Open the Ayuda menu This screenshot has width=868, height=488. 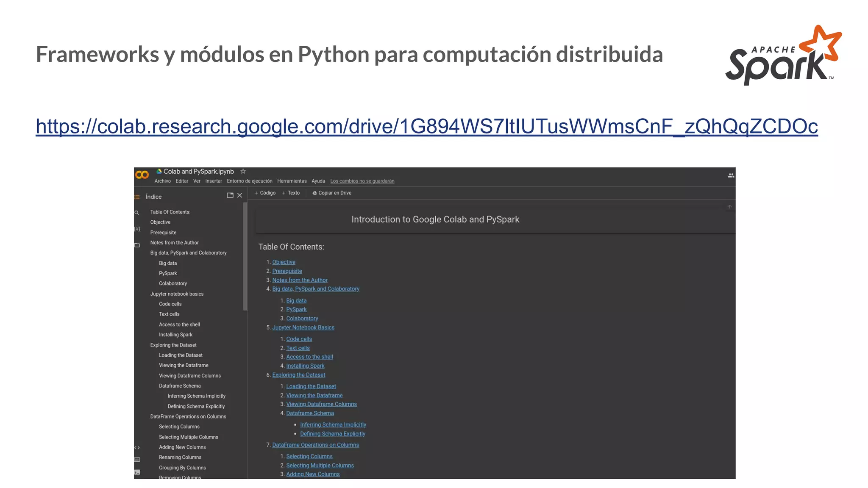[x=318, y=181]
